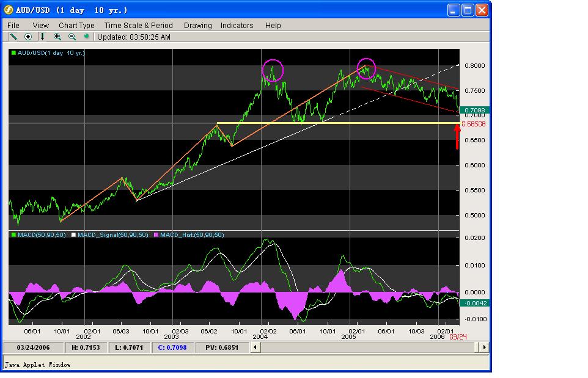
Task: Click the circular target crosshair tool
Action: [x=28, y=37]
